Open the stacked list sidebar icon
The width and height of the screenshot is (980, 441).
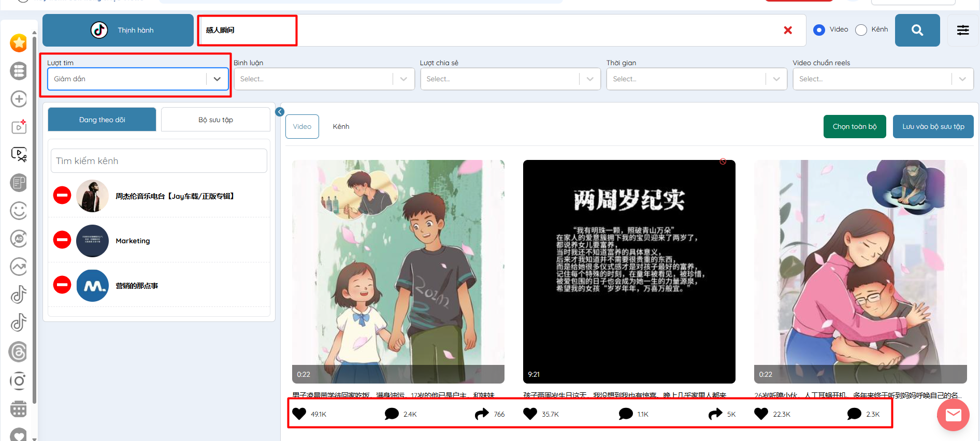[19, 71]
